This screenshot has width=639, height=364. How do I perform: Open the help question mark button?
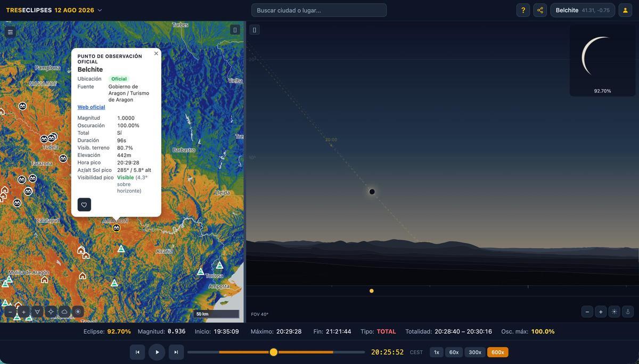pyautogui.click(x=523, y=10)
